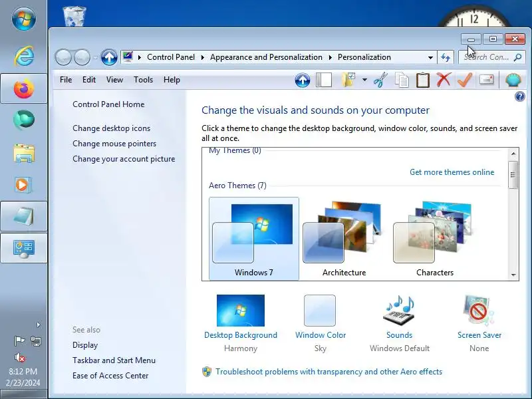Click Change mouse pointers link
532x399 pixels.
114,144
